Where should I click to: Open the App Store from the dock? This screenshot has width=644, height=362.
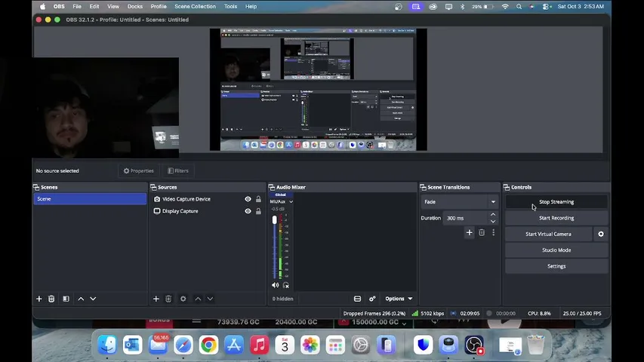pyautogui.click(x=234, y=345)
